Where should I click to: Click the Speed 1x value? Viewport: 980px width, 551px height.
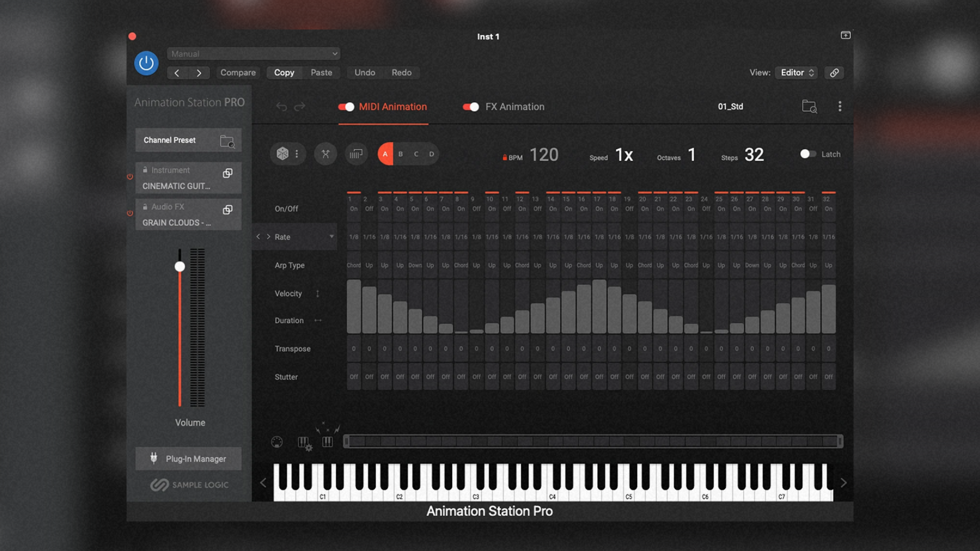point(624,155)
